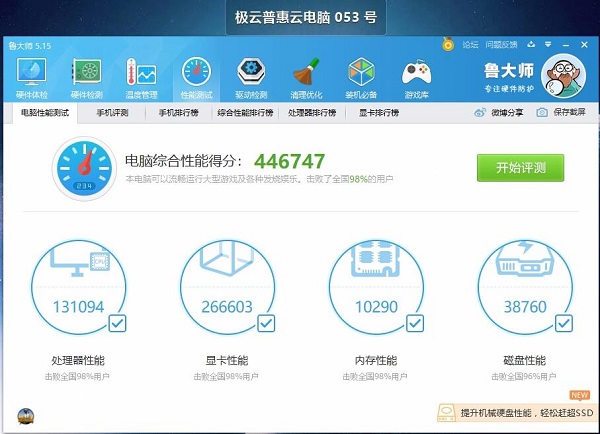Click the 显卡性能 label
Screen dimensions: 600x434
227,361
